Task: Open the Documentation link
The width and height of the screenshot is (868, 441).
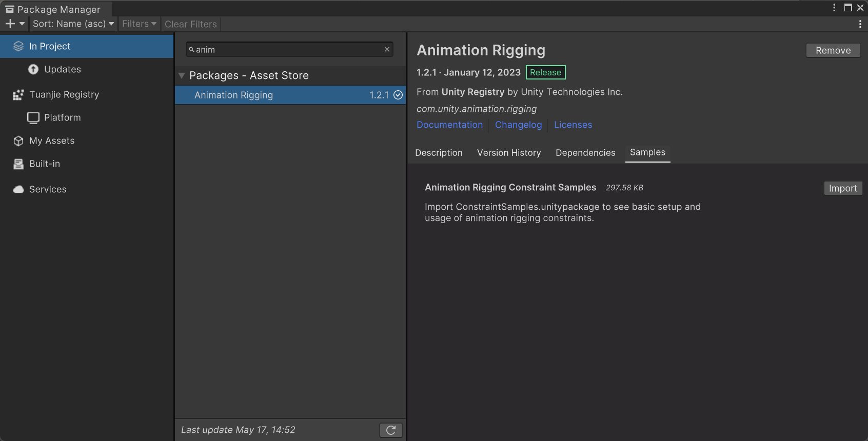Action: point(449,125)
